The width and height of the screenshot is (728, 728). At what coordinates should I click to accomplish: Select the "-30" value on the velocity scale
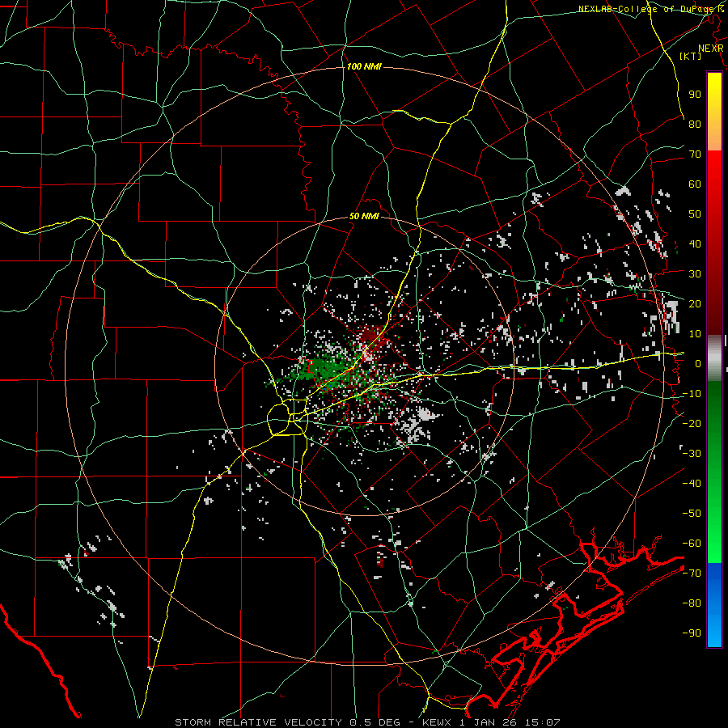tap(692, 454)
